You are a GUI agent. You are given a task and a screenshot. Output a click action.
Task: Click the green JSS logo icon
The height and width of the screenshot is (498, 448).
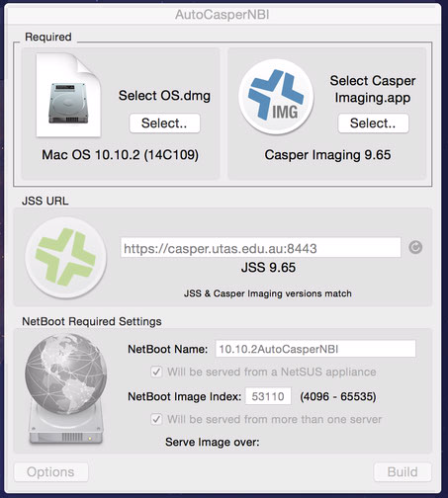[x=66, y=257]
